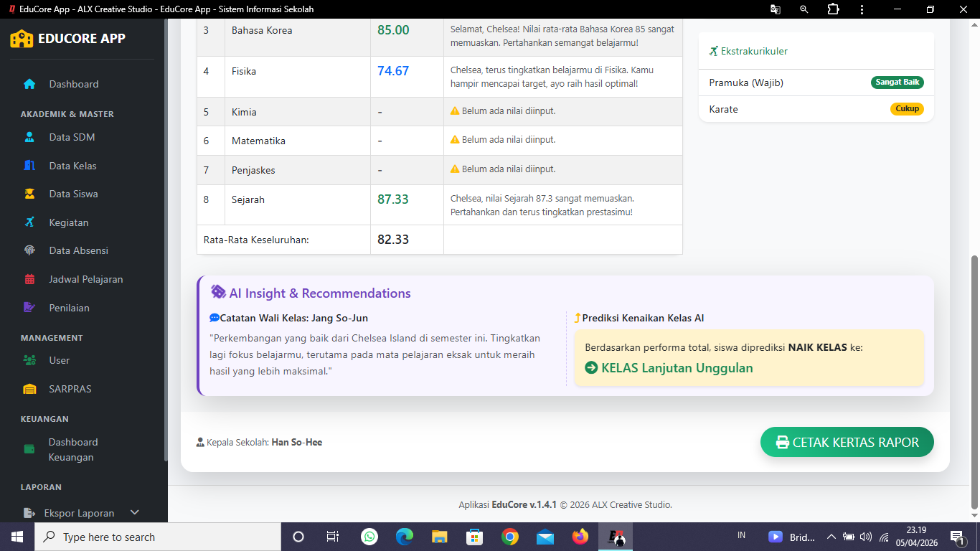The height and width of the screenshot is (551, 980).
Task: Click the browser extensions puzzle icon
Action: [x=833, y=9]
